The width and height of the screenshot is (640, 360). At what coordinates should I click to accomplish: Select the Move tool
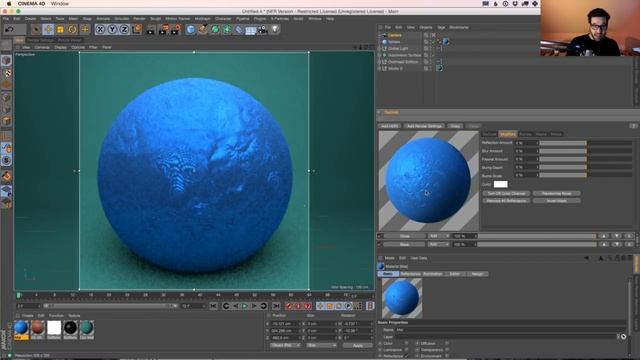(48, 29)
